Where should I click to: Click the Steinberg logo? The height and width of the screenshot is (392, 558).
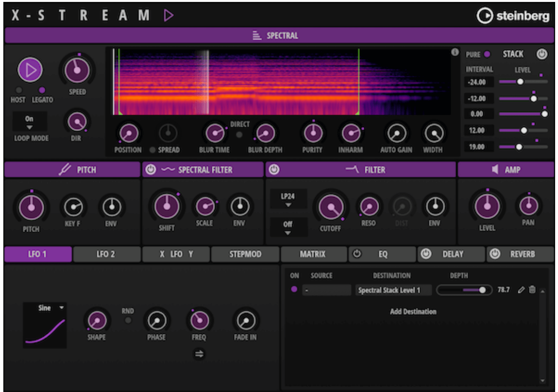click(x=513, y=16)
